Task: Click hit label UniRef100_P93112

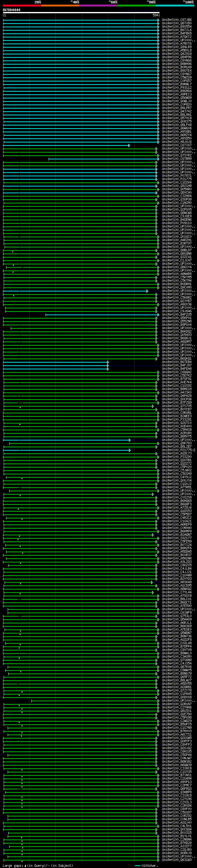Action: pos(177,88)
